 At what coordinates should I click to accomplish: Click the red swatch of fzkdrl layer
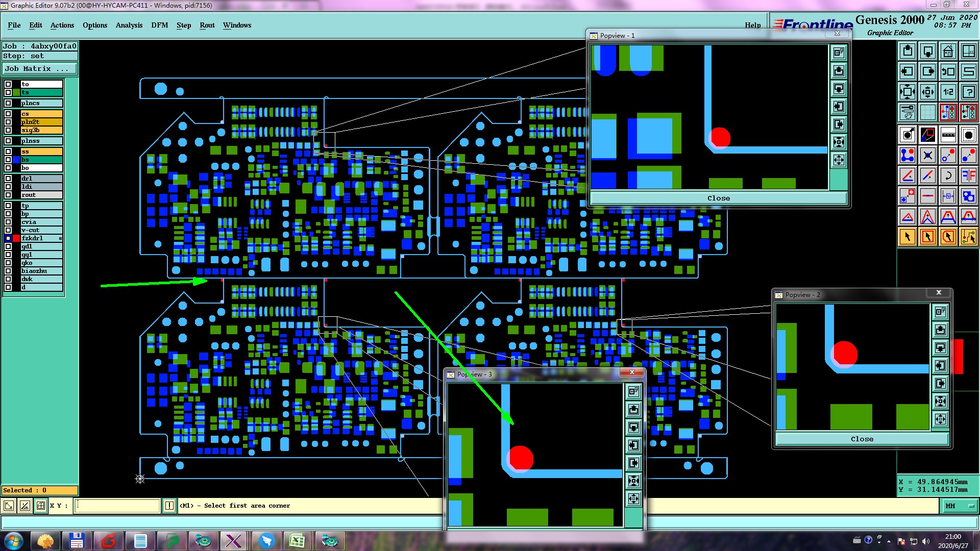[x=16, y=238]
